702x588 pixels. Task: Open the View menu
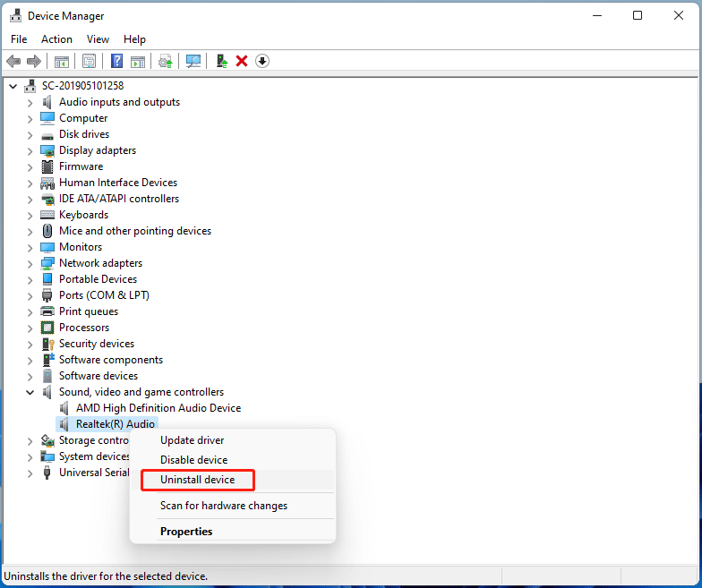pos(98,39)
